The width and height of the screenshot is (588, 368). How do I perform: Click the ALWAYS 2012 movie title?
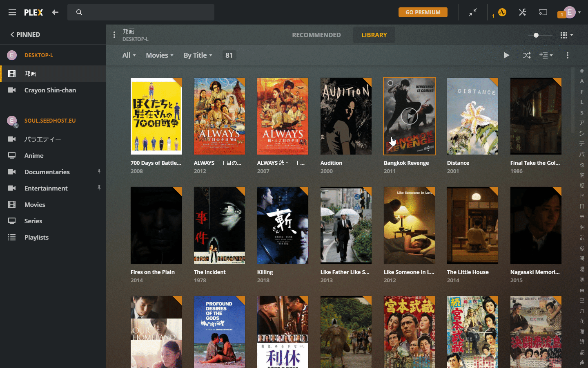coord(218,163)
